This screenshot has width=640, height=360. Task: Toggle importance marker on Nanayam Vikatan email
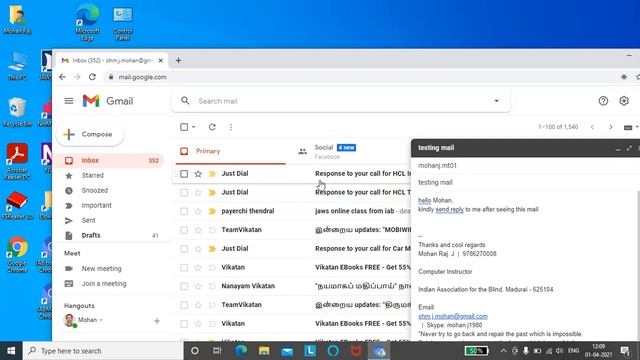point(212,287)
